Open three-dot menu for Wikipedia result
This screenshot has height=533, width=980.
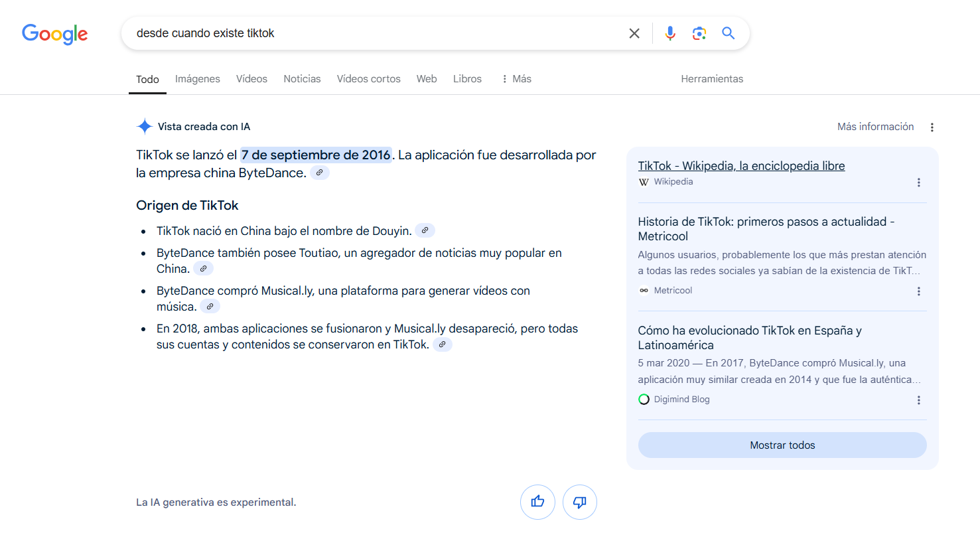918,183
